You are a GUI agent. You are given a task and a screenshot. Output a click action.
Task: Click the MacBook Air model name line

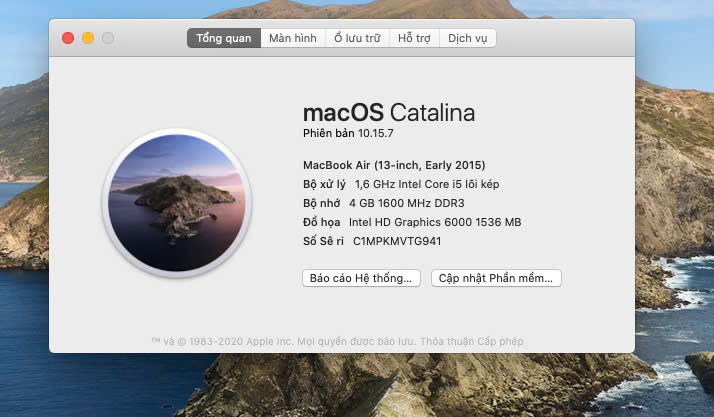[394, 165]
